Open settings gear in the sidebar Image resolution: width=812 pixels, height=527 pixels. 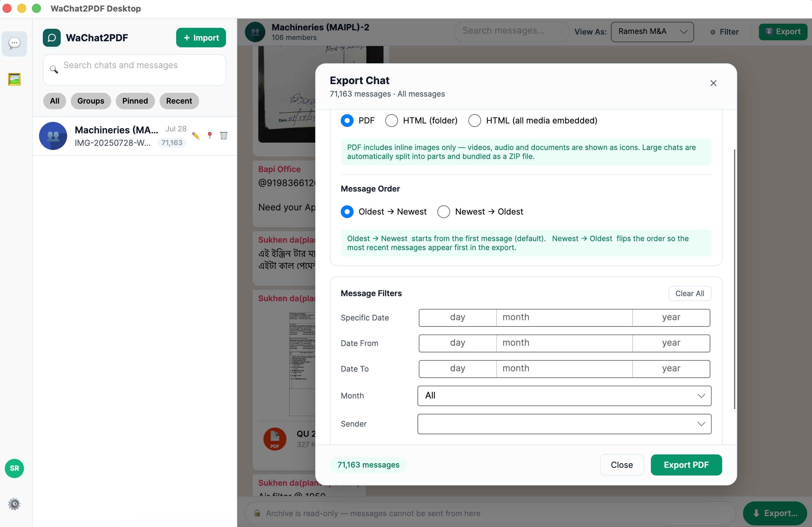tap(14, 504)
